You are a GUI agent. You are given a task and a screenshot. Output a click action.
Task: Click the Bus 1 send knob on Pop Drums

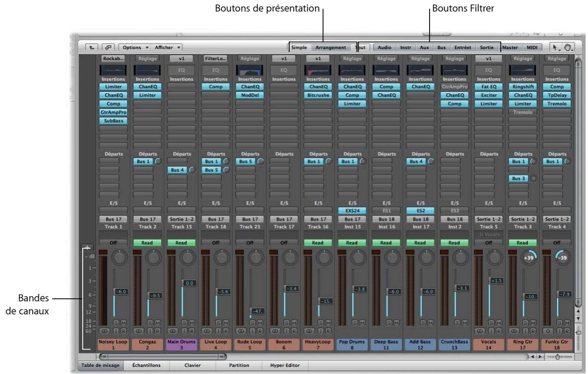pyautogui.click(x=362, y=161)
